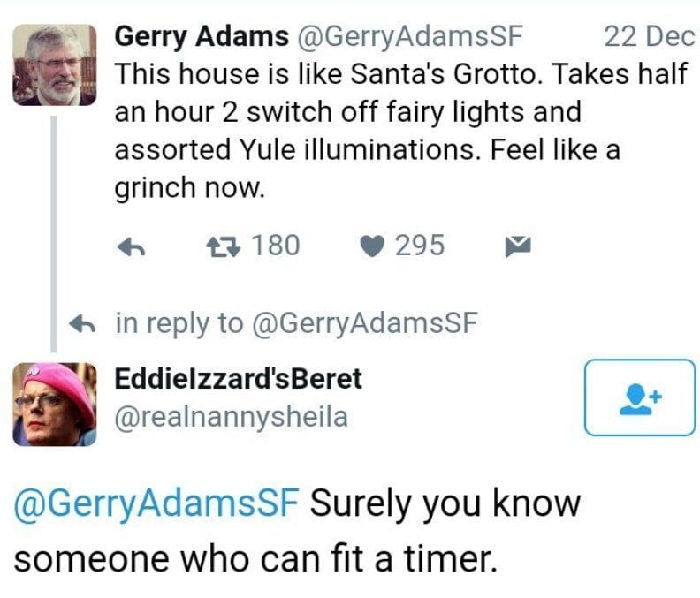Click the Gerry Adams display name
Image resolution: width=700 pixels, height=598 pixels.
tap(202, 36)
